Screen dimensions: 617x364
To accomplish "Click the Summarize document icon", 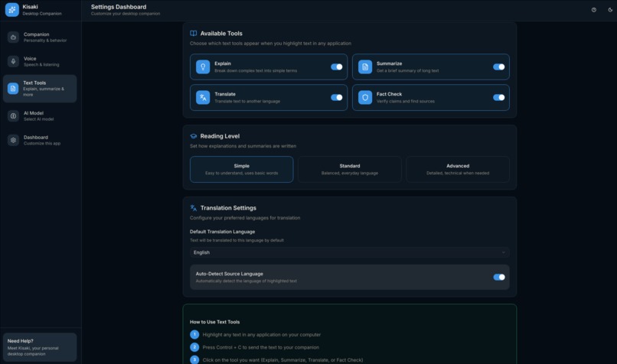I will [365, 67].
